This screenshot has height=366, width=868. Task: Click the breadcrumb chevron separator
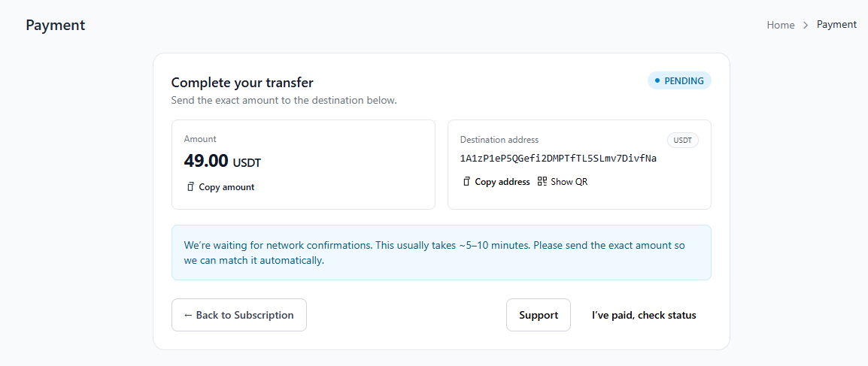806,25
